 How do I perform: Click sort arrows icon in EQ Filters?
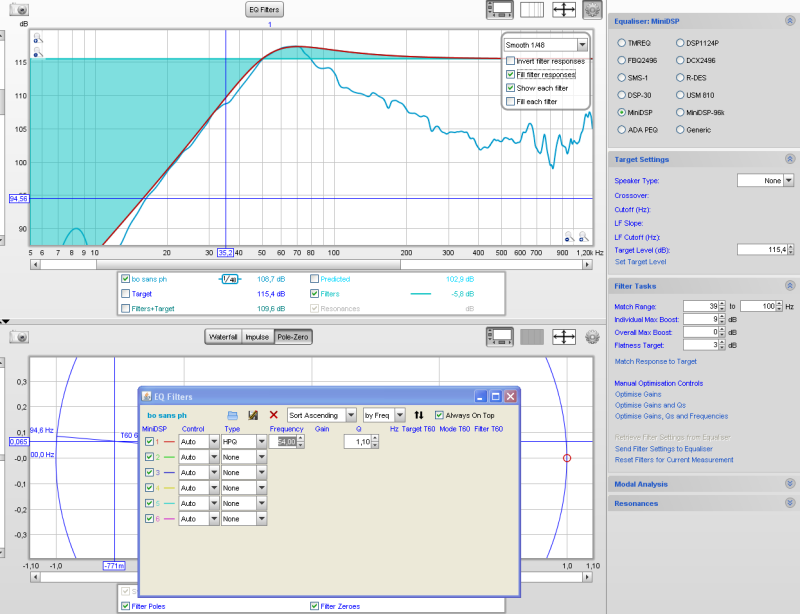(419, 415)
